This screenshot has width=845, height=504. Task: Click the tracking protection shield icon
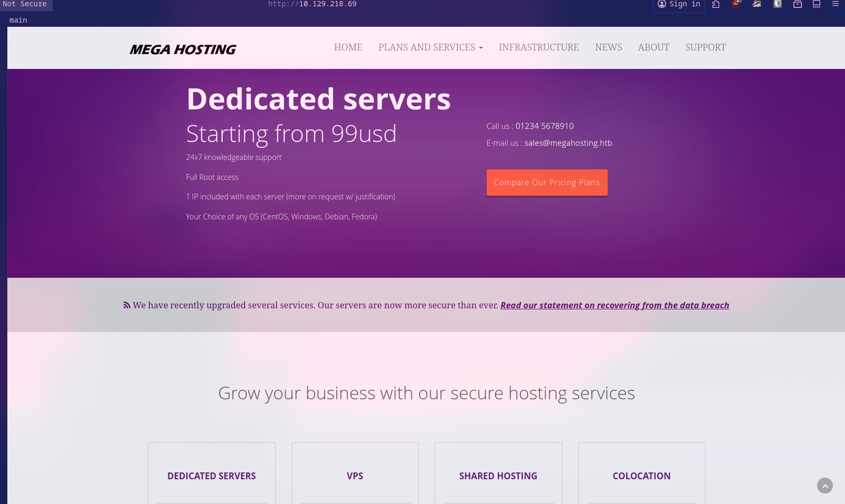coord(778,4)
